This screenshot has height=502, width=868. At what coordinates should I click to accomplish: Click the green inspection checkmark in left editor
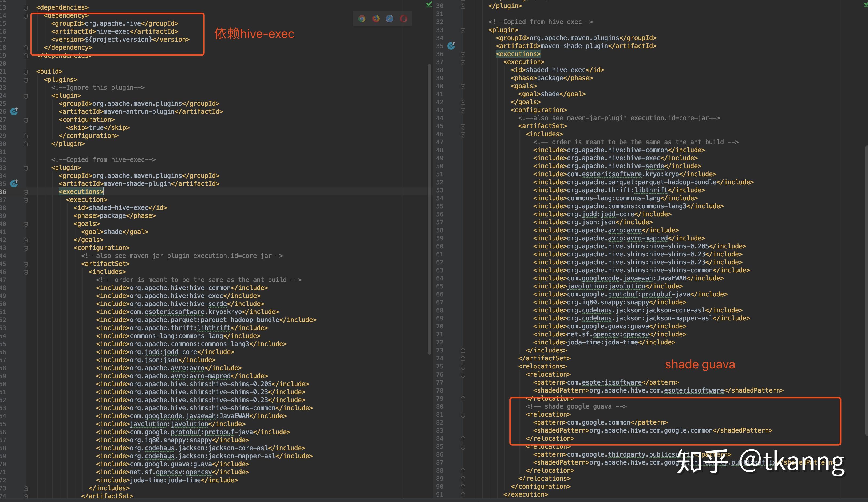click(429, 5)
